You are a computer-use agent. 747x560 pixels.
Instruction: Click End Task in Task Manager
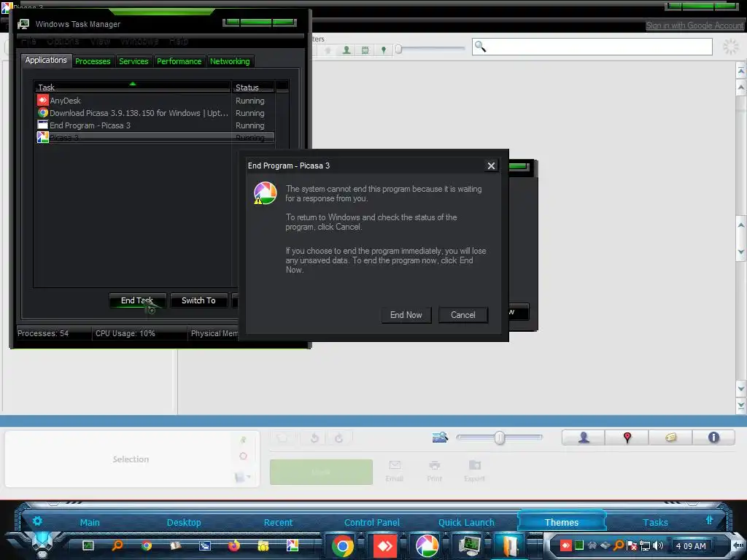137,300
